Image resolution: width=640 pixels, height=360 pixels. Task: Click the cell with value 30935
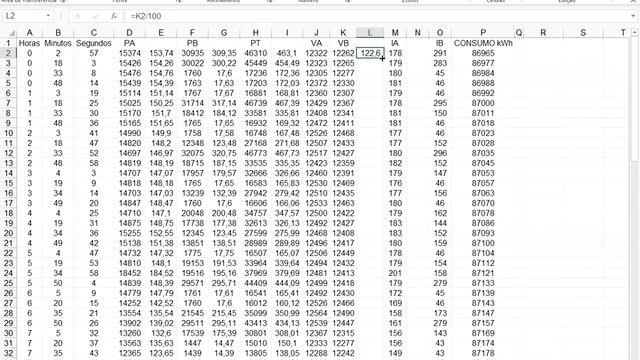coord(192,53)
